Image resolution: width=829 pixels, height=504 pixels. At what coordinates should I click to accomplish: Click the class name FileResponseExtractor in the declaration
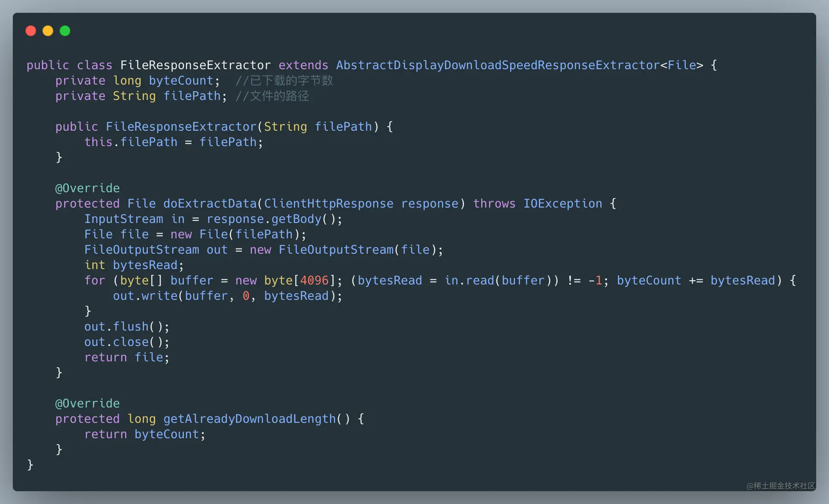[x=195, y=65]
